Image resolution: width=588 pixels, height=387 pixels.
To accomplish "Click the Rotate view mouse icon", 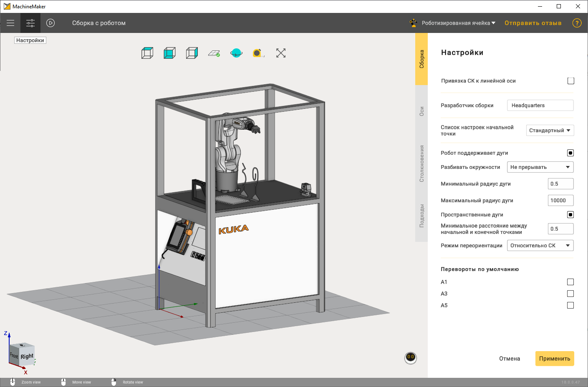I will tap(114, 382).
